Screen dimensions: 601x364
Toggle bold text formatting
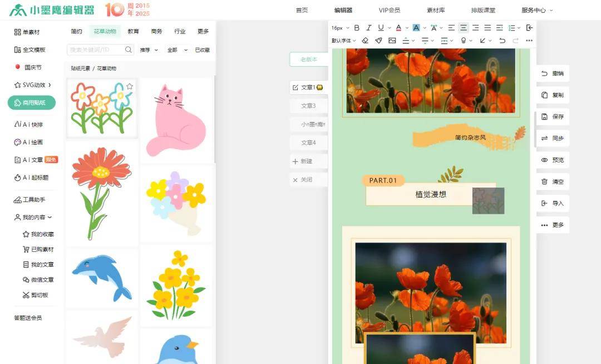[357, 28]
